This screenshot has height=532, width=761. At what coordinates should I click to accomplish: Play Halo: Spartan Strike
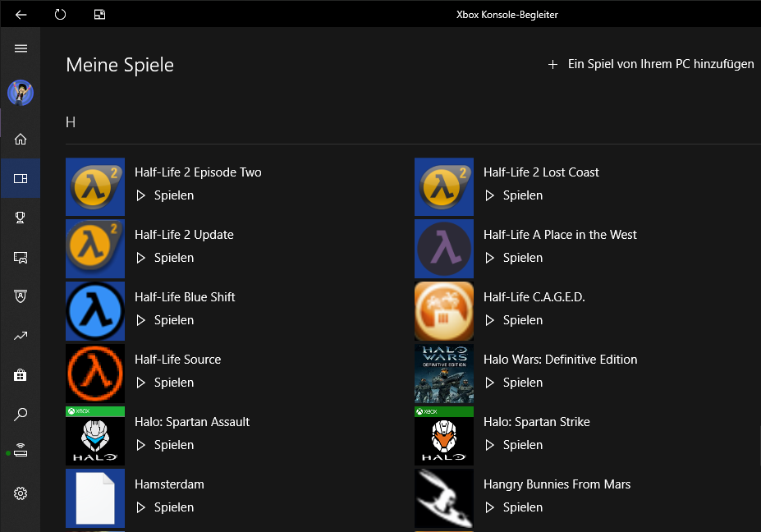pos(514,445)
